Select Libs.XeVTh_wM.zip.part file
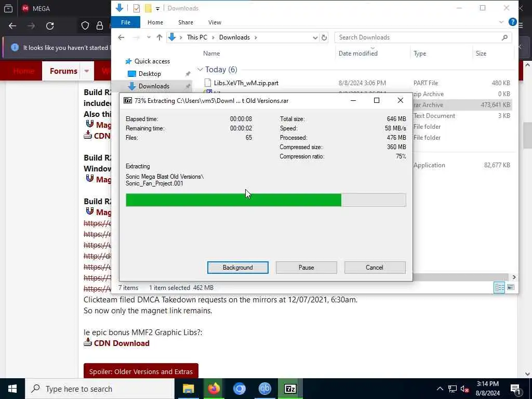 [246, 83]
